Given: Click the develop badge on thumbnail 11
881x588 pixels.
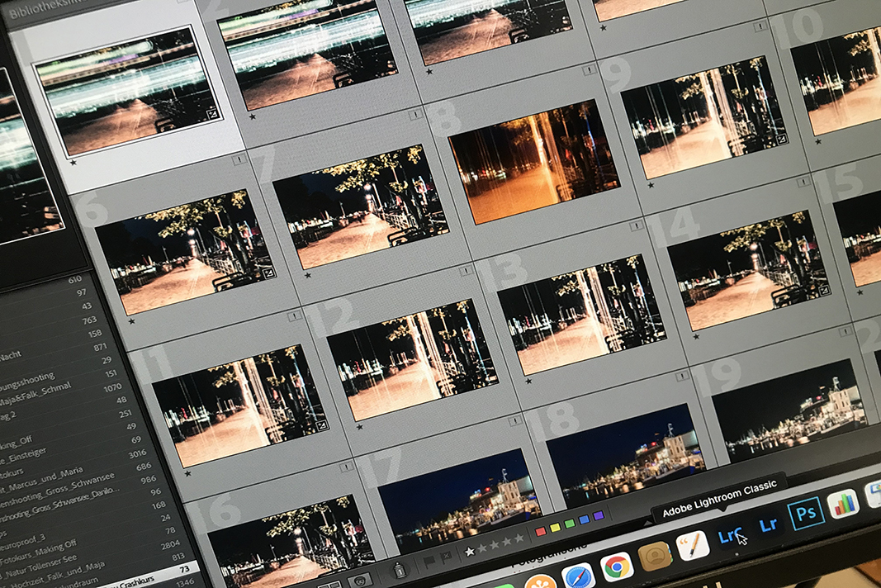Looking at the screenshot, I should click(322, 426).
